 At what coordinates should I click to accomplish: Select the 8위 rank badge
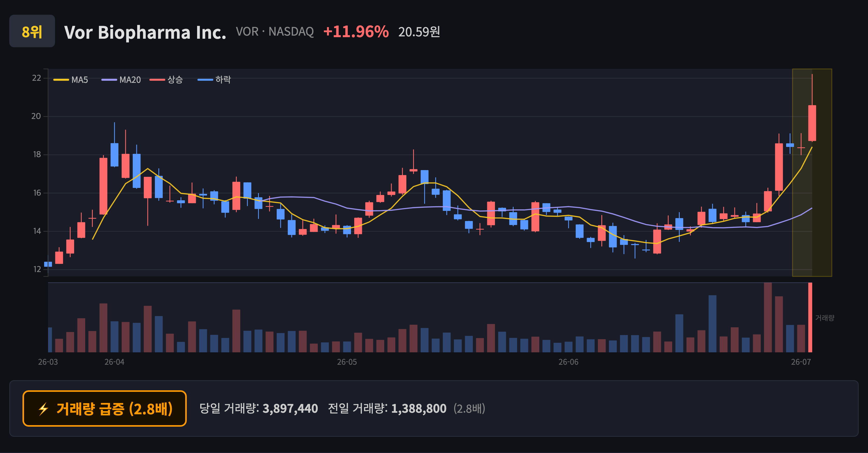(32, 31)
